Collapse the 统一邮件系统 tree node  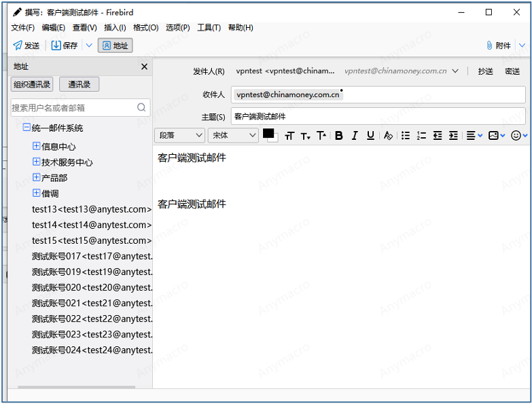coord(26,128)
